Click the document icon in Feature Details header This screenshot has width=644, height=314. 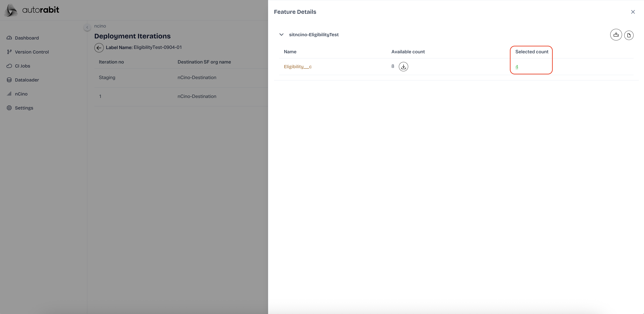[628, 35]
